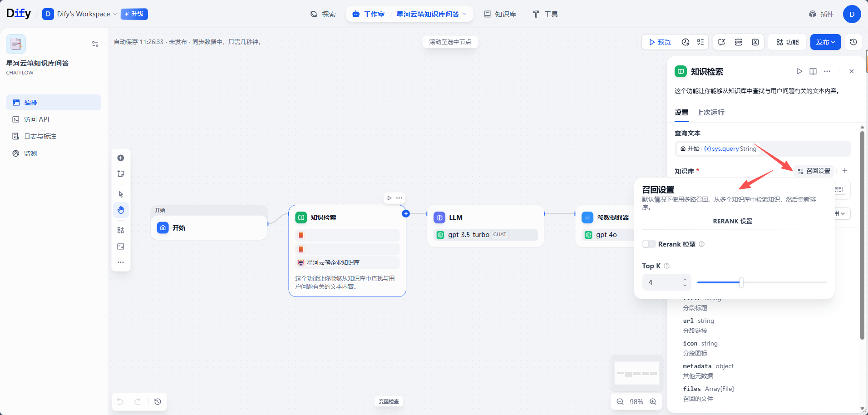Click the 预览 preview button
This screenshot has width=868, height=415.
(660, 42)
